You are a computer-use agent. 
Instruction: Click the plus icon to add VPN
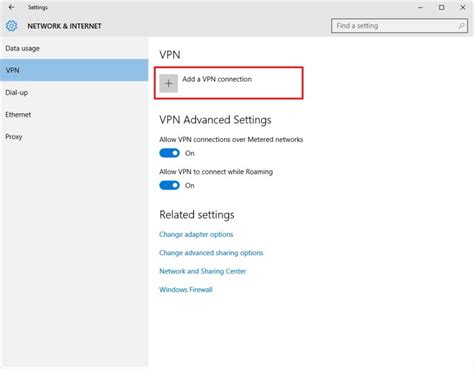169,83
